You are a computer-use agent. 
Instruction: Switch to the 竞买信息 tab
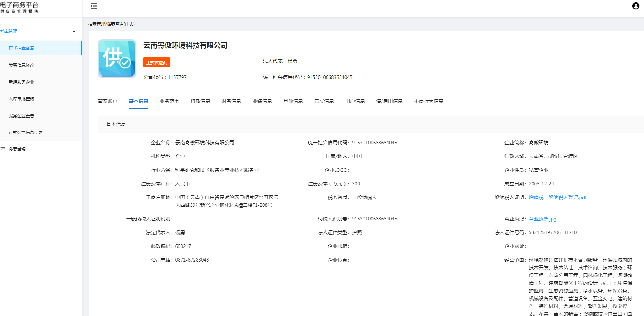[x=324, y=101]
